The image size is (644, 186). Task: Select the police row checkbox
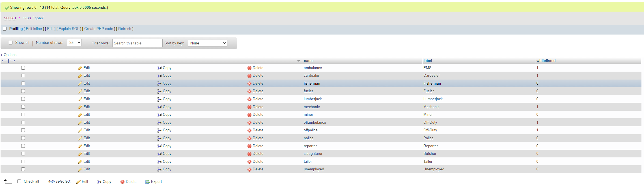(x=23, y=138)
